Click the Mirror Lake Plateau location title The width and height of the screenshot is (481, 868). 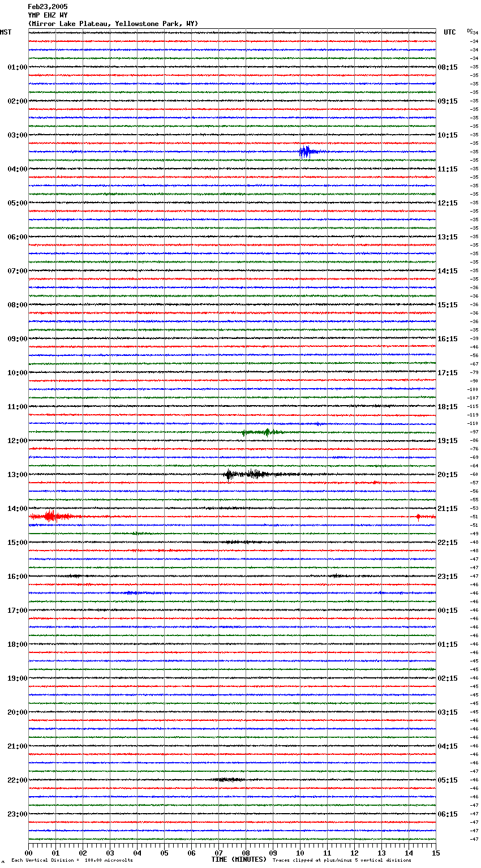[x=113, y=24]
